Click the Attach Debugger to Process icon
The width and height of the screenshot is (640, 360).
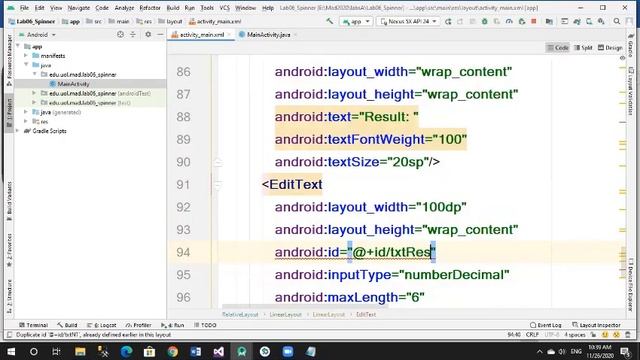(x=521, y=21)
